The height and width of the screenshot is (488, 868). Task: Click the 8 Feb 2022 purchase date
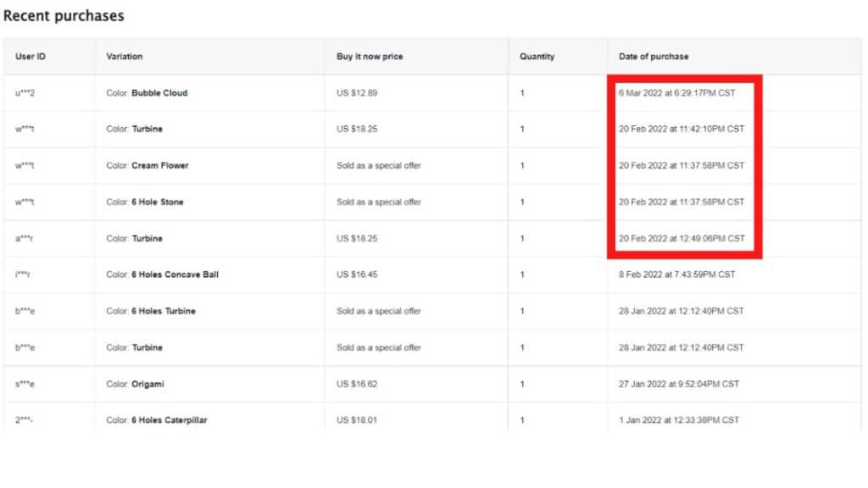[677, 274]
